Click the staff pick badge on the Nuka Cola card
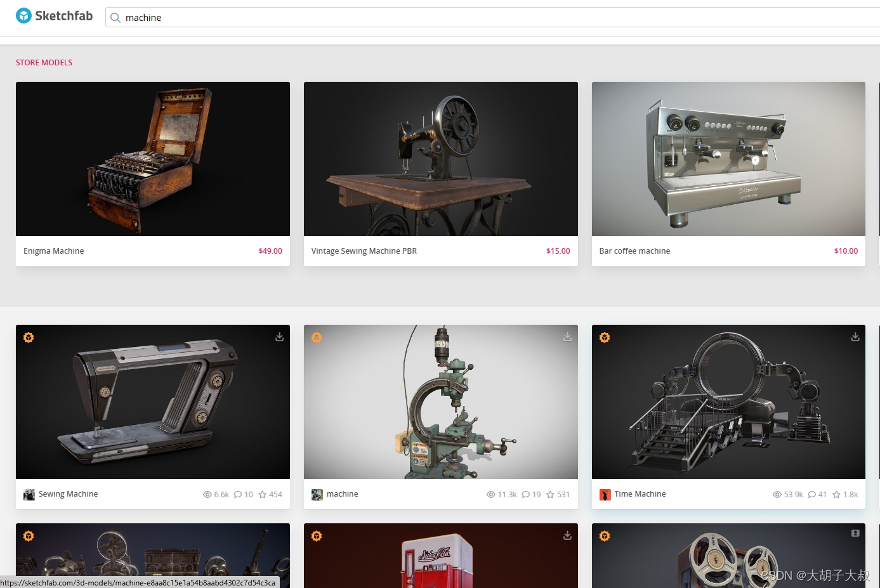 (317, 536)
